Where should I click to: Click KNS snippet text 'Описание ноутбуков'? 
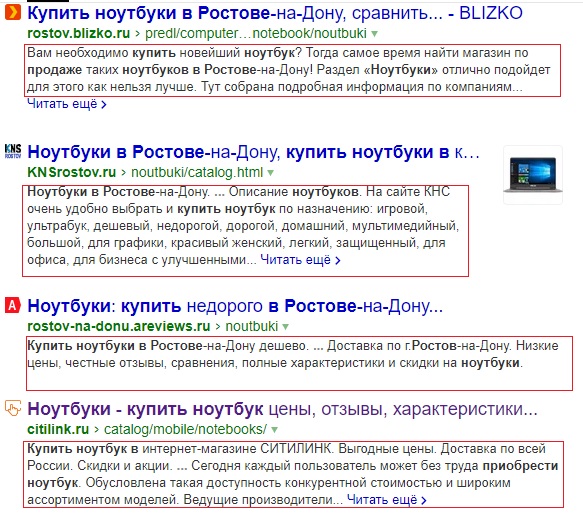coord(294,192)
